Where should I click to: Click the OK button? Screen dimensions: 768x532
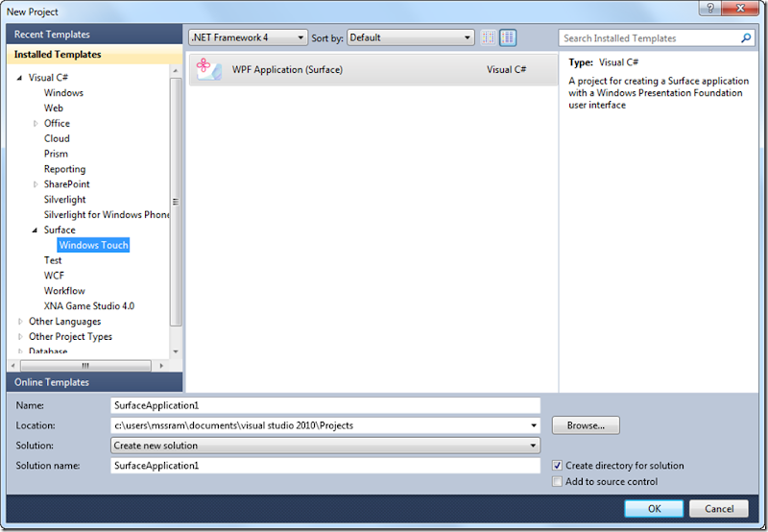coord(654,509)
